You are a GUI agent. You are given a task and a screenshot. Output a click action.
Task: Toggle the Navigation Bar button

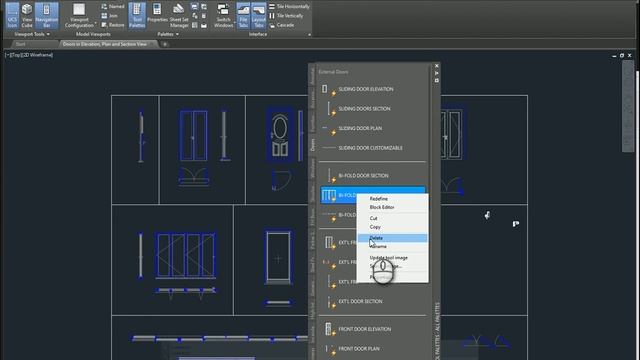tap(47, 16)
